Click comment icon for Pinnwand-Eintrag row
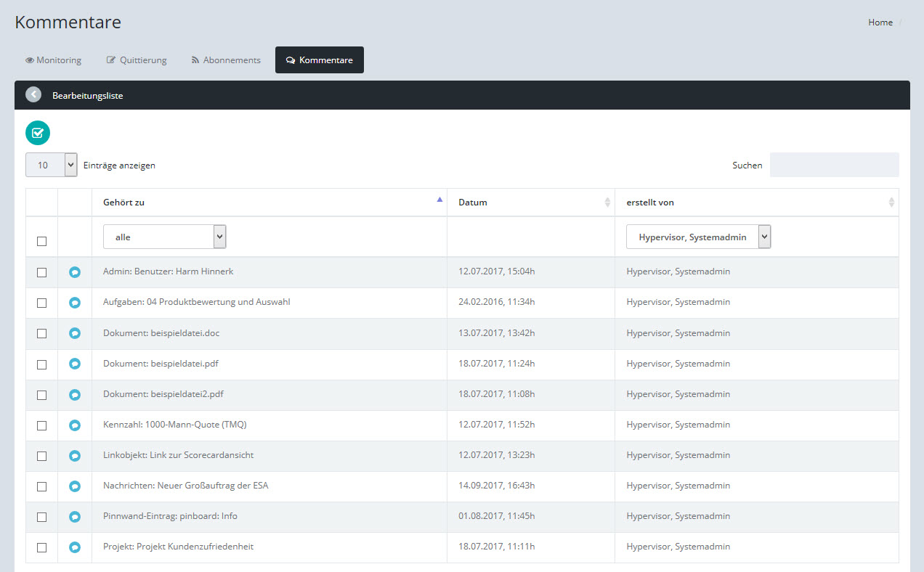This screenshot has width=924, height=572. pos(75,517)
